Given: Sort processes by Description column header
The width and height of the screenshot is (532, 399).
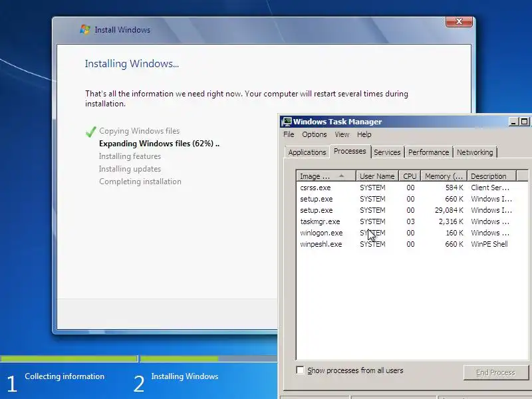Looking at the screenshot, I should [x=491, y=176].
